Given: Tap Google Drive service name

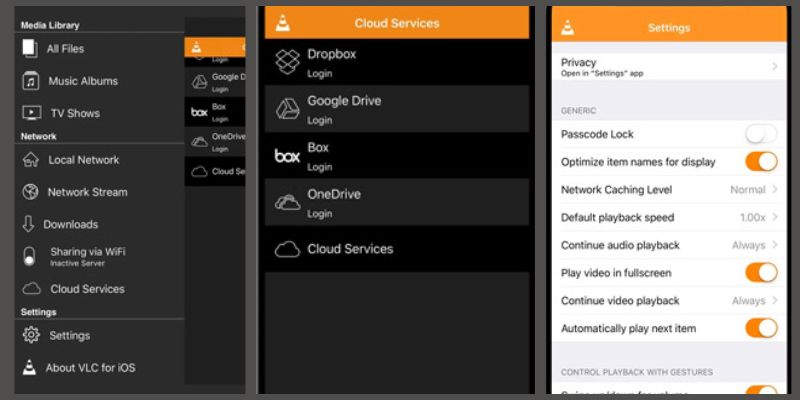Looking at the screenshot, I should [344, 101].
